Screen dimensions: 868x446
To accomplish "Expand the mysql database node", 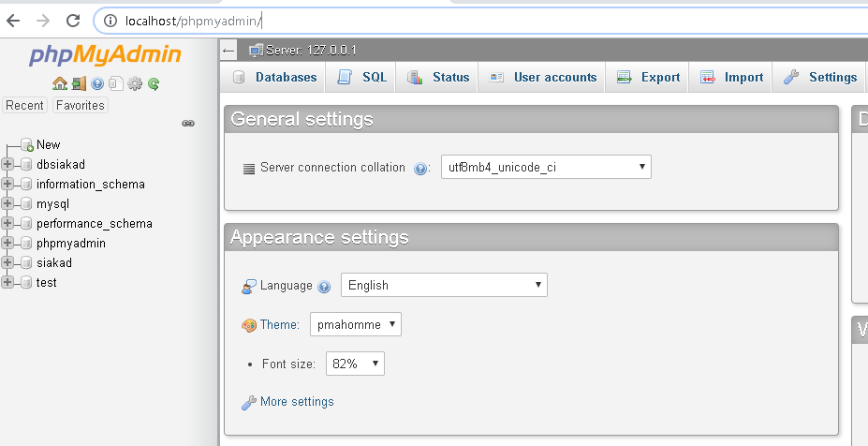I will tap(7, 203).
